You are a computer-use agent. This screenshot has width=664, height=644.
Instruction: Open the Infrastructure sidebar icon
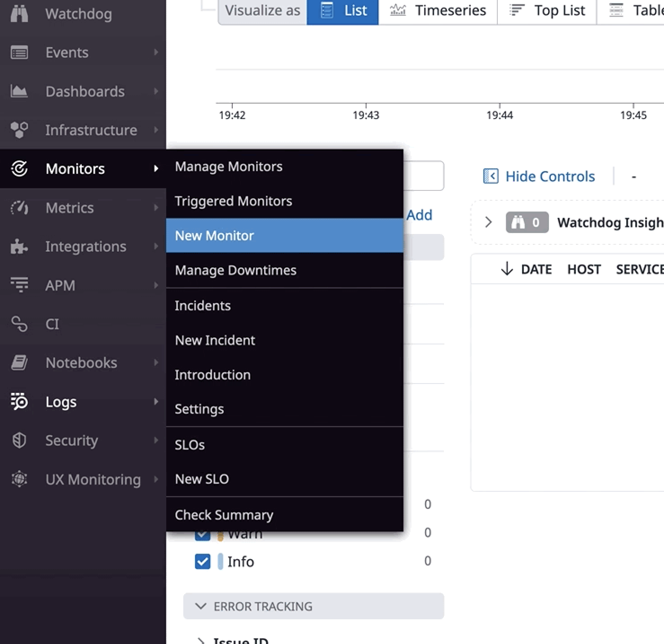click(19, 130)
